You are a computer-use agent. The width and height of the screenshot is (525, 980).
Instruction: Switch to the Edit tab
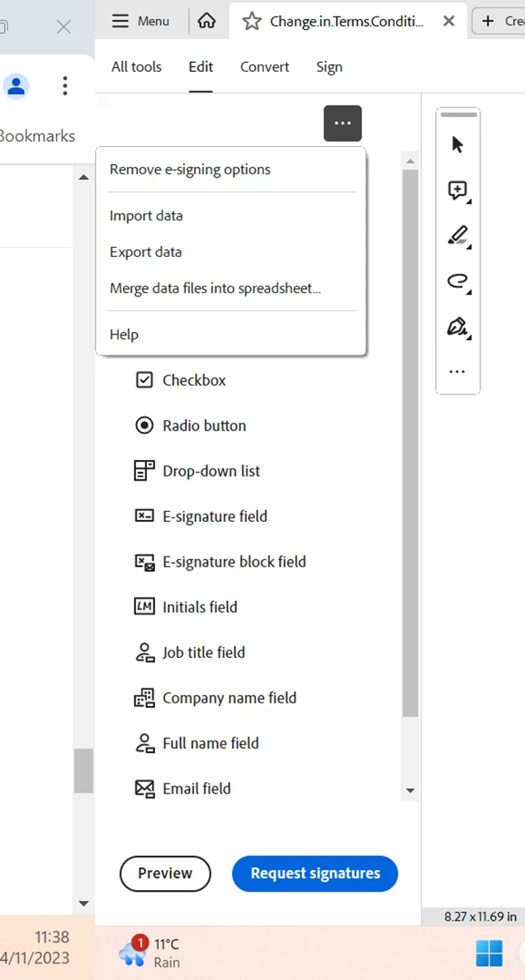201,67
